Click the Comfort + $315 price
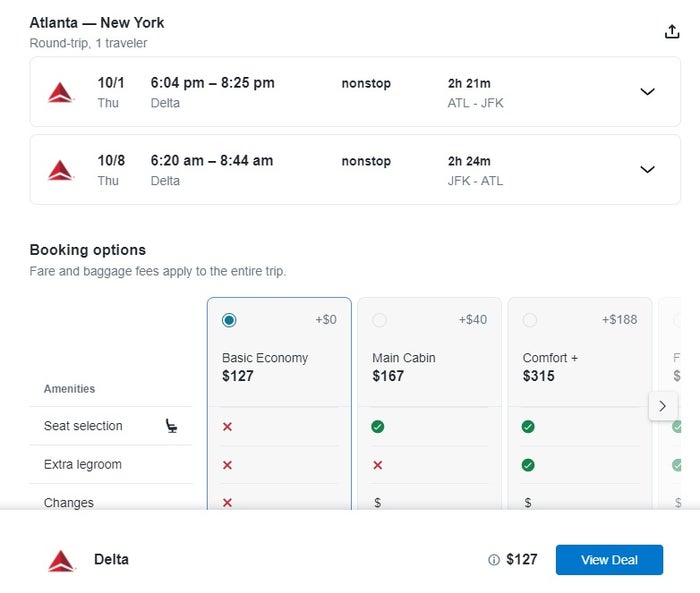700x593 pixels. pos(538,376)
